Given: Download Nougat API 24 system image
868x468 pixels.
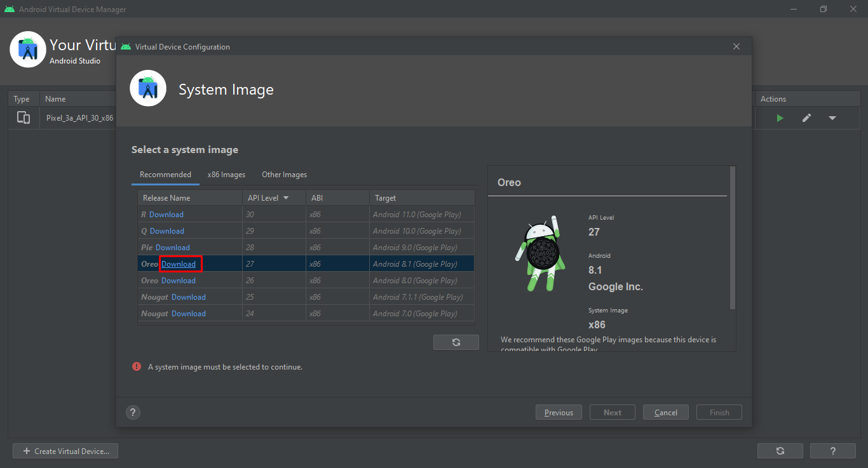Looking at the screenshot, I should click(189, 314).
